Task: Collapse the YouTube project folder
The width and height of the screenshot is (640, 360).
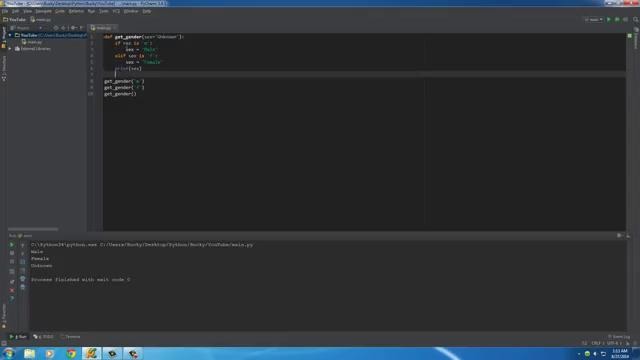Action: [x=10, y=36]
